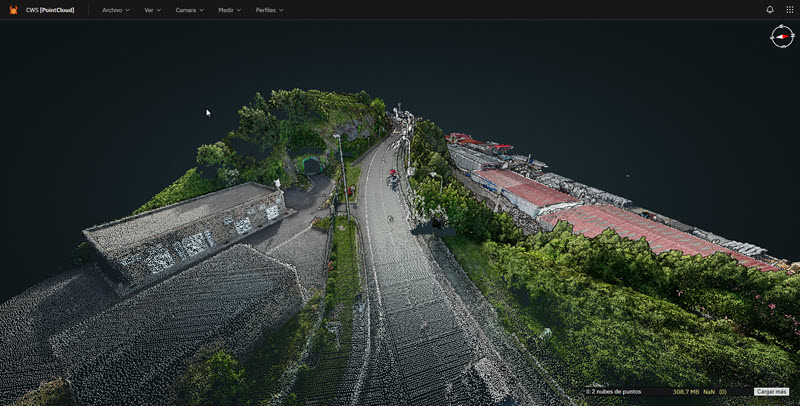The image size is (800, 406).
Task: Expand the Perfiles dropdown arrow
Action: pos(281,10)
